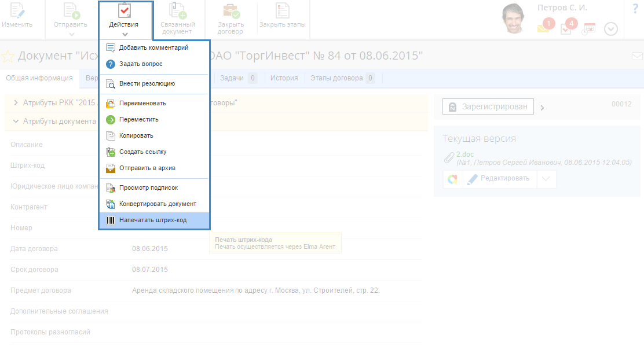The image size is (644, 346).
Task: Click the arrow next to Зарегистрирован status
Action: pyautogui.click(x=543, y=108)
